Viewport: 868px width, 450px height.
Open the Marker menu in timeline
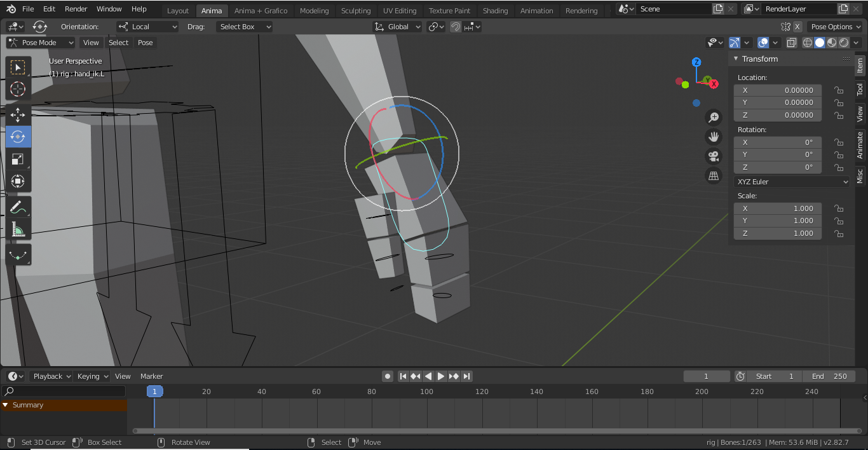pyautogui.click(x=152, y=376)
